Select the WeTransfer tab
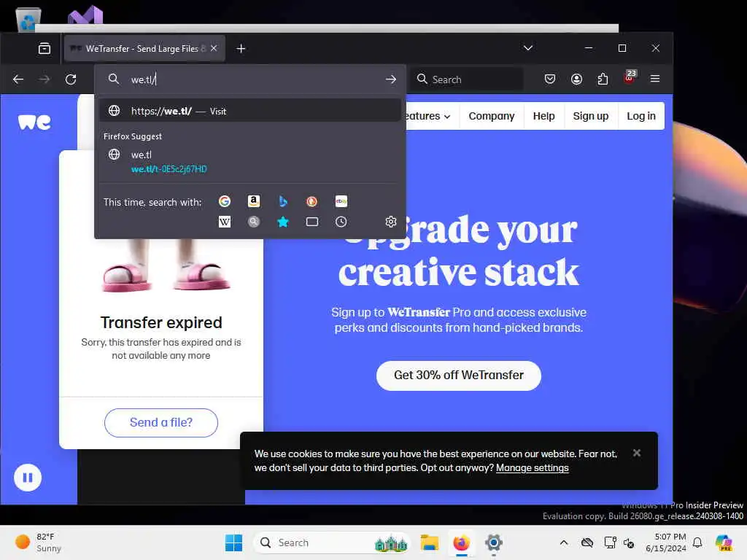Image resolution: width=747 pixels, height=560 pixels. pos(144,49)
